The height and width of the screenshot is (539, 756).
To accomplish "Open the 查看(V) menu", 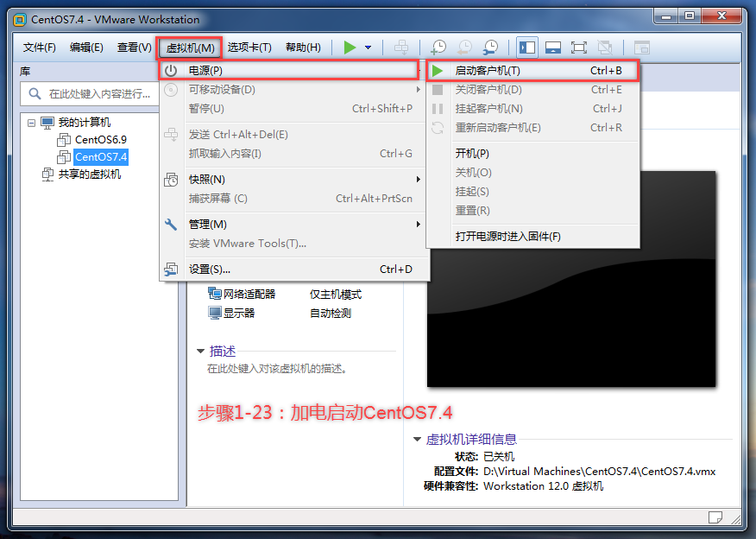I will tap(134, 48).
